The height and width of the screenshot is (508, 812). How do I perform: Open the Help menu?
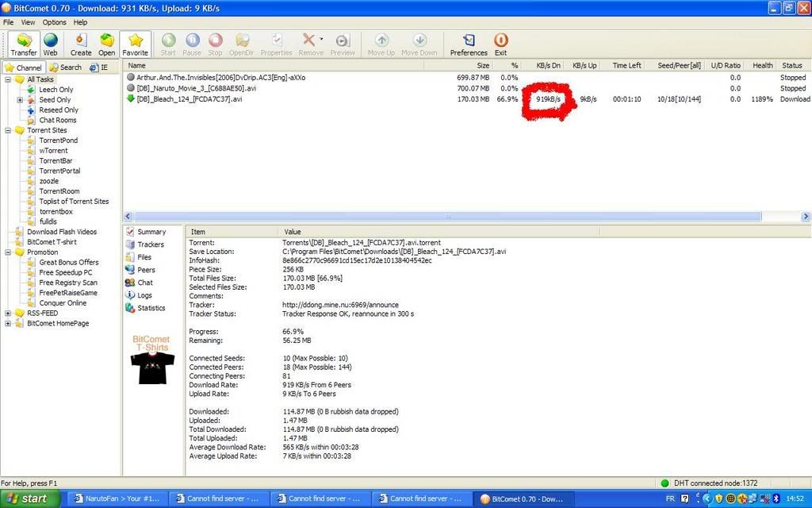[x=80, y=22]
